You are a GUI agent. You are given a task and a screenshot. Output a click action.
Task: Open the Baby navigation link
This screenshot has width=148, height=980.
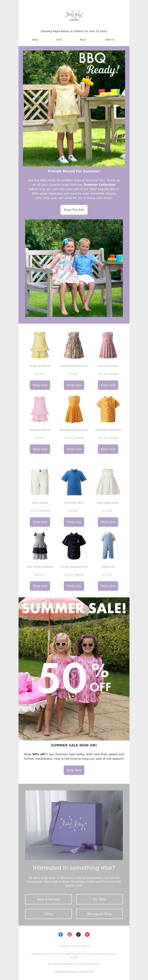pos(35,40)
